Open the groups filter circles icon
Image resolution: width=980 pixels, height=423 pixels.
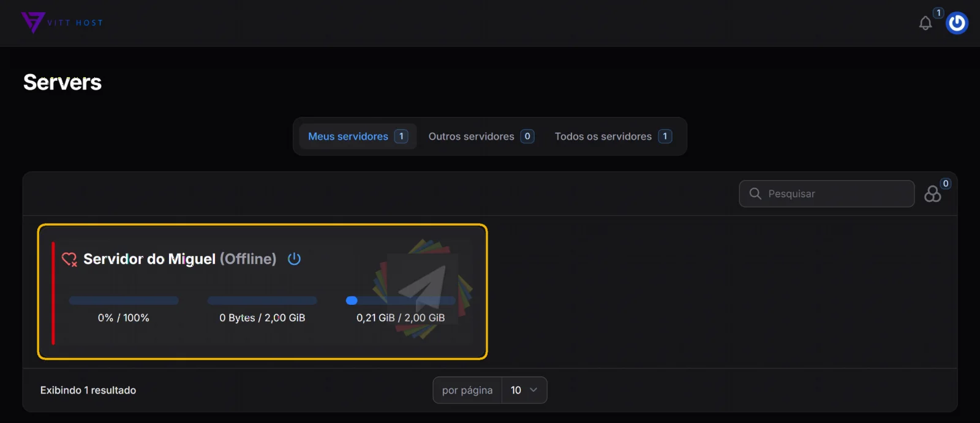tap(932, 194)
